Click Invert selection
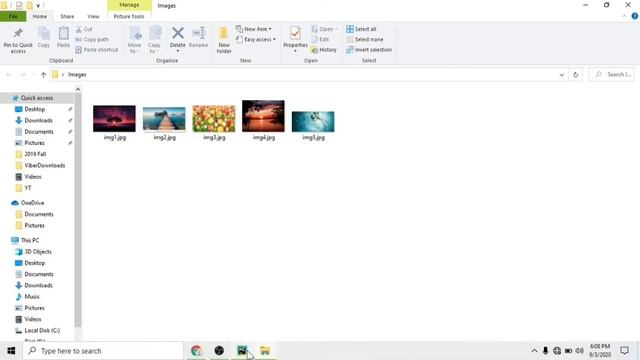 click(x=369, y=50)
